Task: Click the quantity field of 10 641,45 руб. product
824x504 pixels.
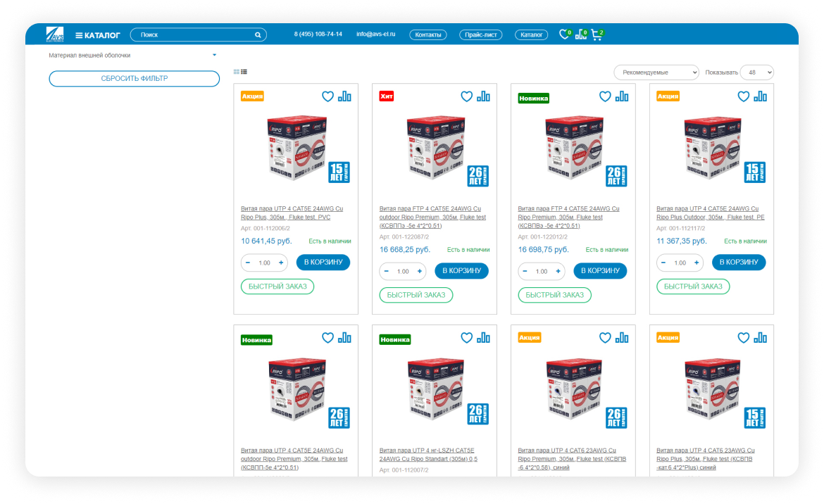Action: [x=264, y=263]
